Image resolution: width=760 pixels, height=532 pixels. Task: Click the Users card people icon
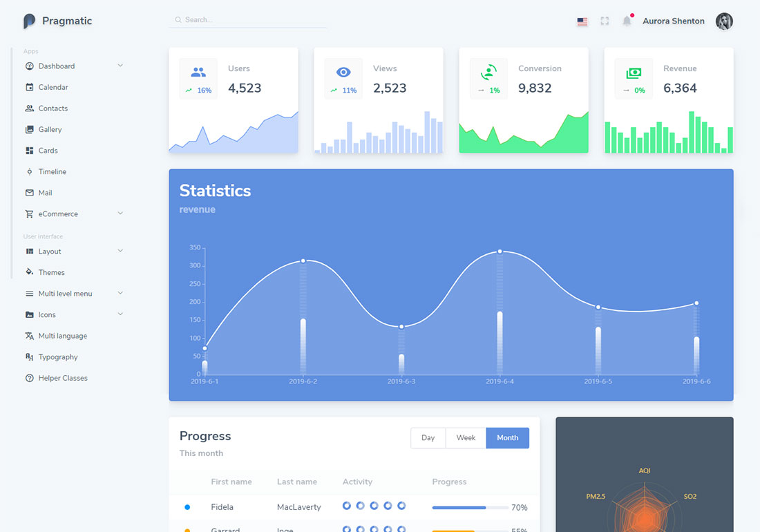click(198, 72)
